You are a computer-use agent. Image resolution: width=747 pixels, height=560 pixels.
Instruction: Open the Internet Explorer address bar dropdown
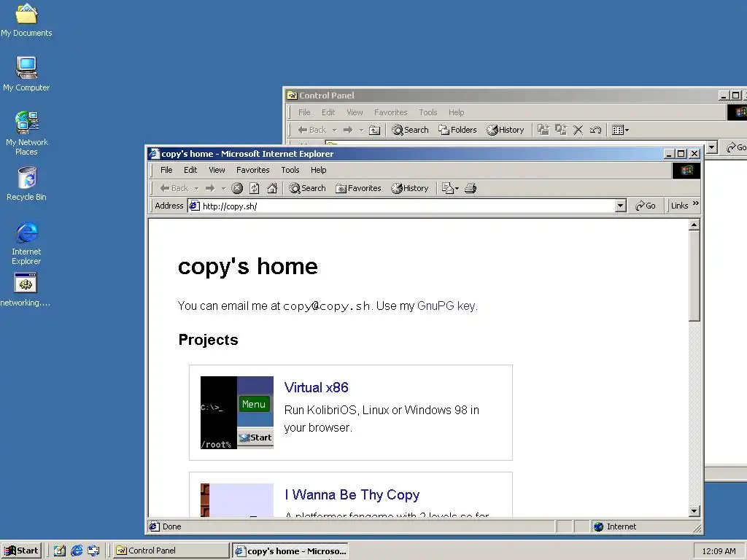point(620,206)
